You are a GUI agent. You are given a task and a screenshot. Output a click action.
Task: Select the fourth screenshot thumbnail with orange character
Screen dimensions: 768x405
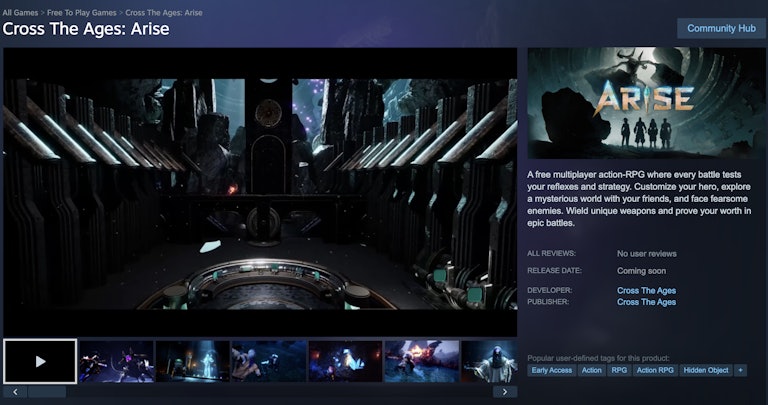point(269,361)
